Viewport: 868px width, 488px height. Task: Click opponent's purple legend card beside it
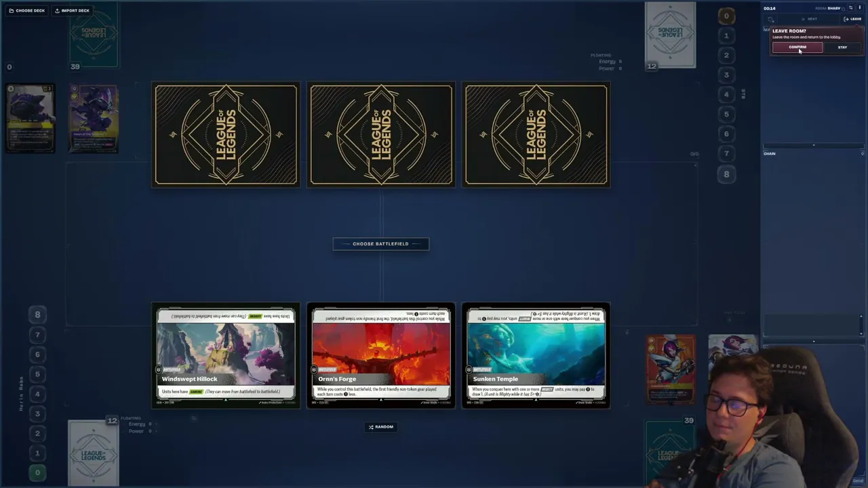point(94,119)
